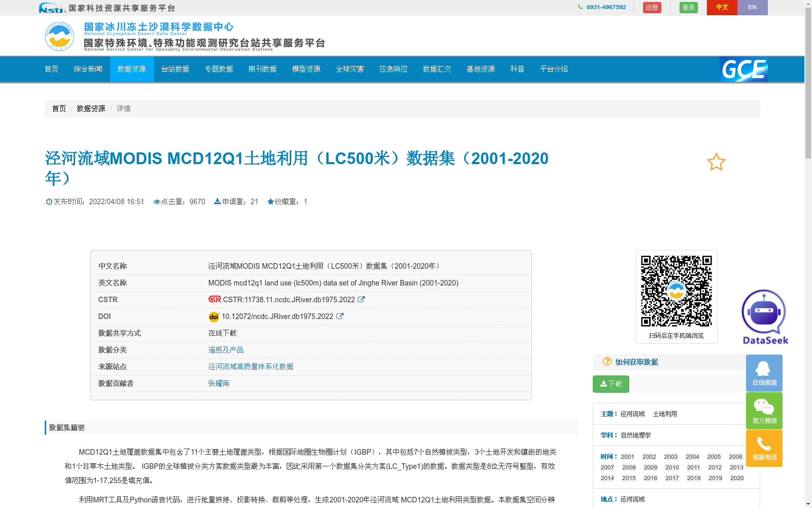Select year 2001 tag
Screen dimensions: 812x508
pyautogui.click(x=628, y=457)
